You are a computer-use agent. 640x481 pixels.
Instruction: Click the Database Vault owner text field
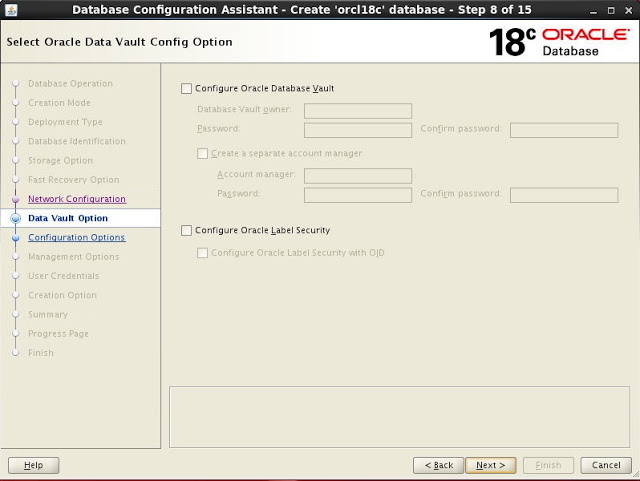(x=358, y=111)
